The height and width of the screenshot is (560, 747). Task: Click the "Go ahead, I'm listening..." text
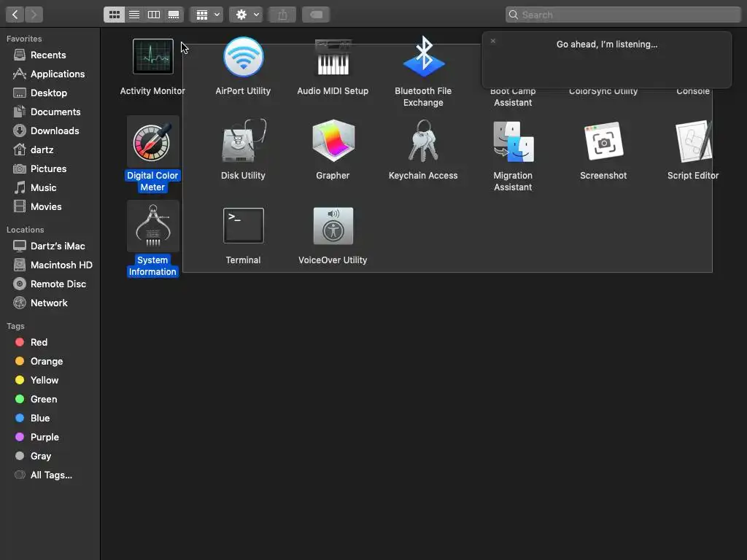(607, 44)
